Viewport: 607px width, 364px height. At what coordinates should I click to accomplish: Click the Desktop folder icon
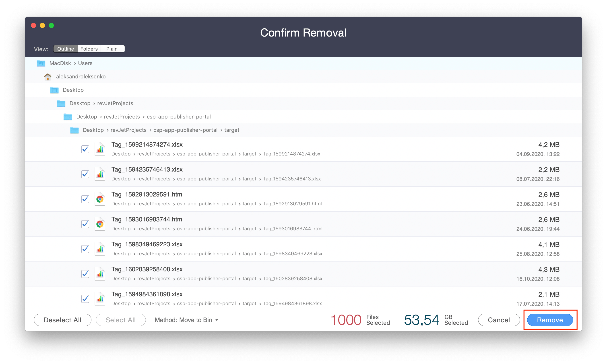click(54, 90)
